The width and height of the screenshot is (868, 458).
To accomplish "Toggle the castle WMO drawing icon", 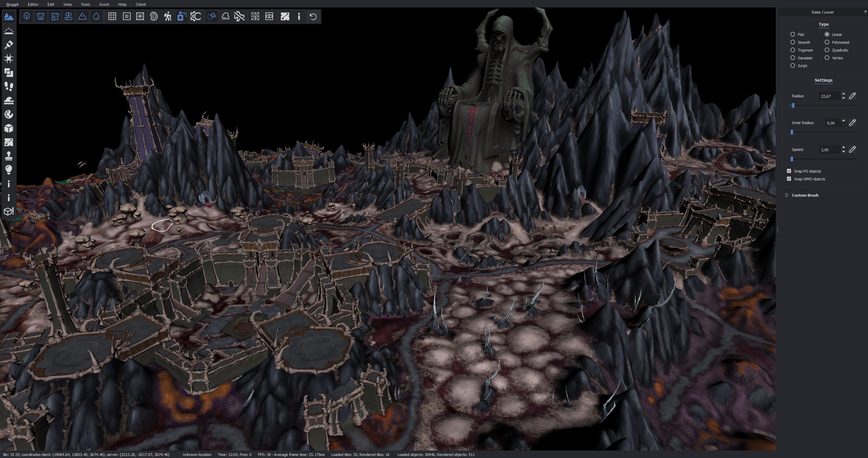I will (41, 16).
